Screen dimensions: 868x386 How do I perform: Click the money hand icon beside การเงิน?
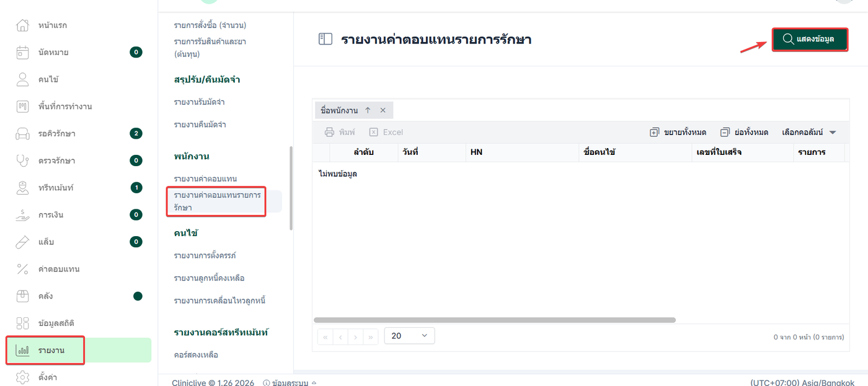pos(22,215)
